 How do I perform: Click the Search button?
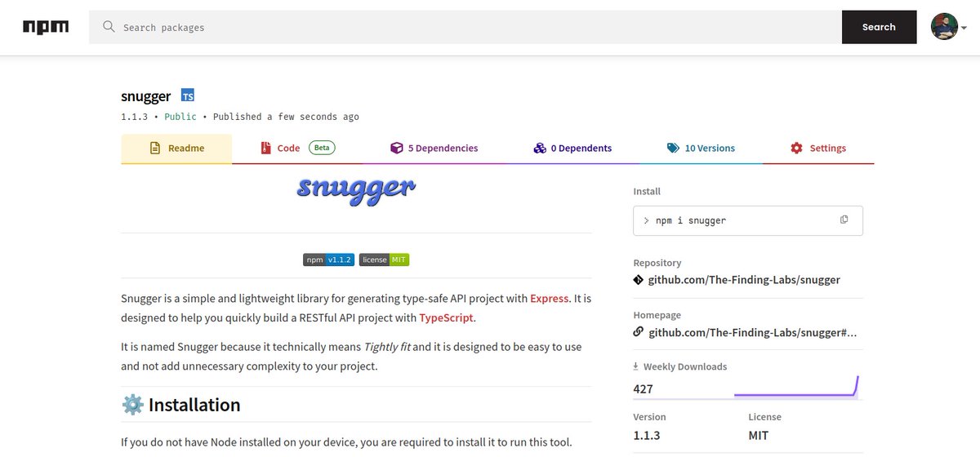click(879, 27)
